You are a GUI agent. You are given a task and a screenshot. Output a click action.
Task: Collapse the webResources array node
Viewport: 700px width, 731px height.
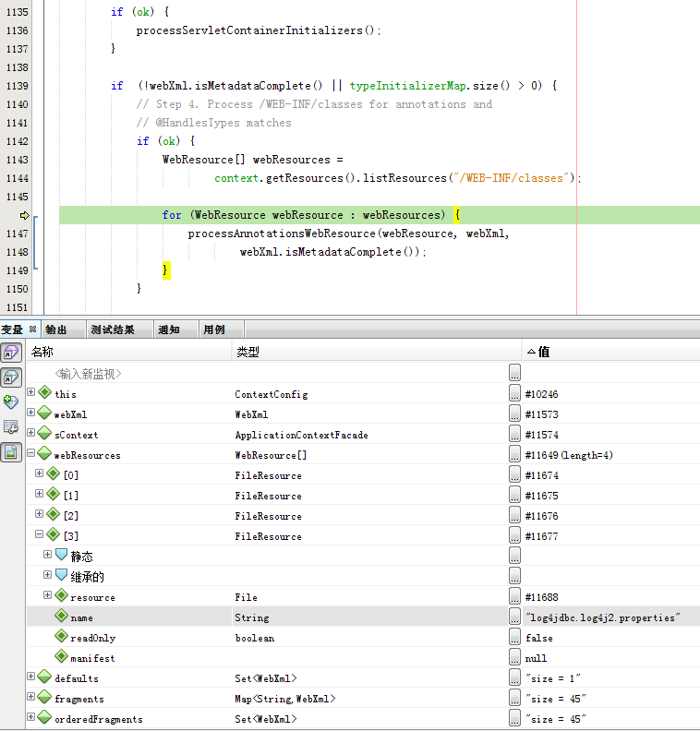(30, 452)
